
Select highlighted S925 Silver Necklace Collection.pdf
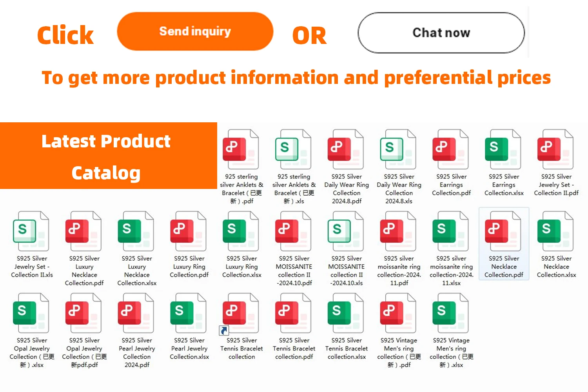pos(503,232)
